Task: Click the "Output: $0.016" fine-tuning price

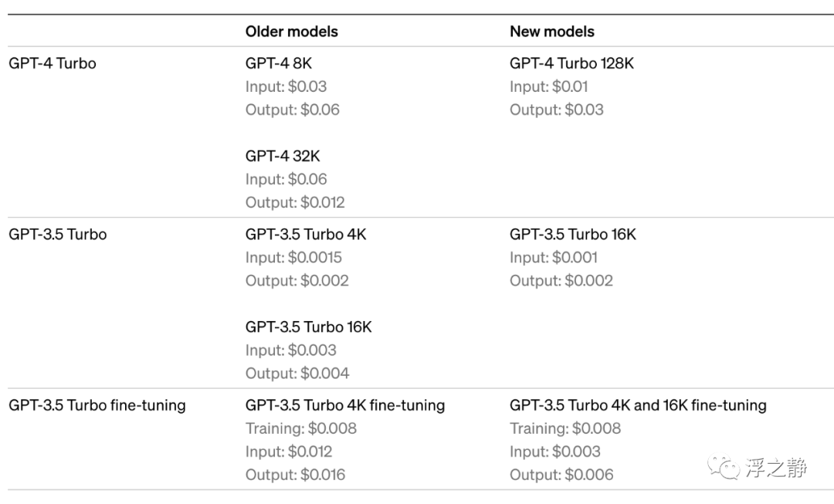Action: click(x=295, y=474)
